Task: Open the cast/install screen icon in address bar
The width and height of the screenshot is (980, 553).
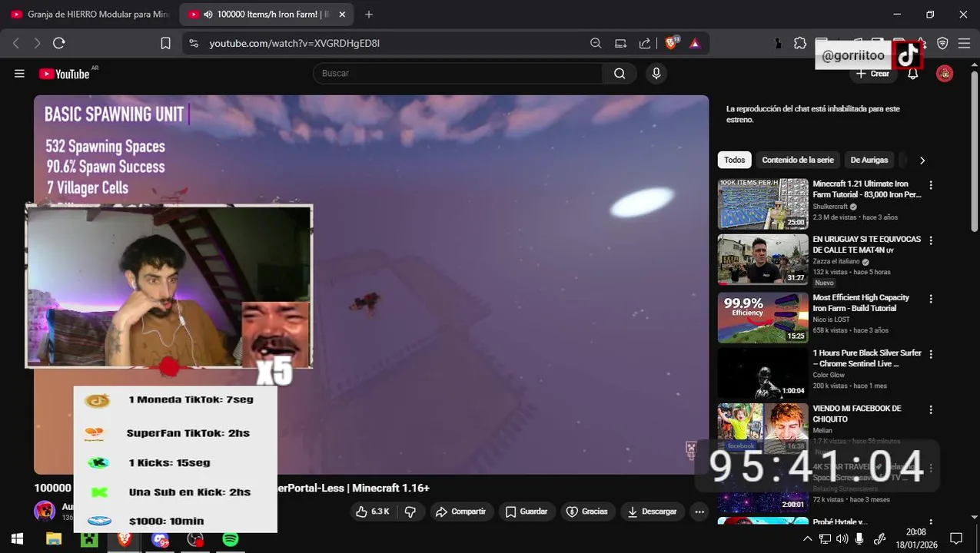Action: click(x=620, y=44)
